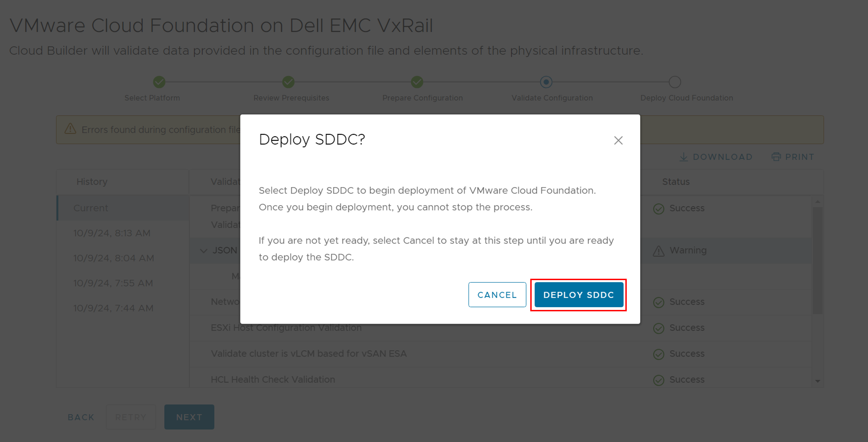Screen dimensions: 868x442
Task: Click the success checkmark for ESXi Host validation
Action: pos(658,328)
